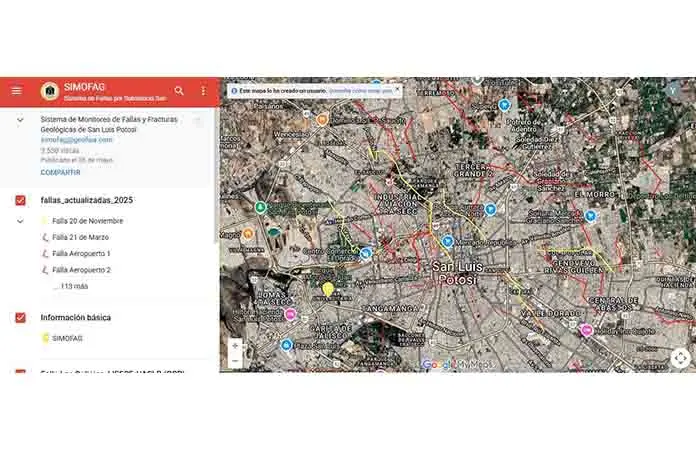Collapse the fallas layer item list chevron
696x450 pixels.
(x=20, y=221)
